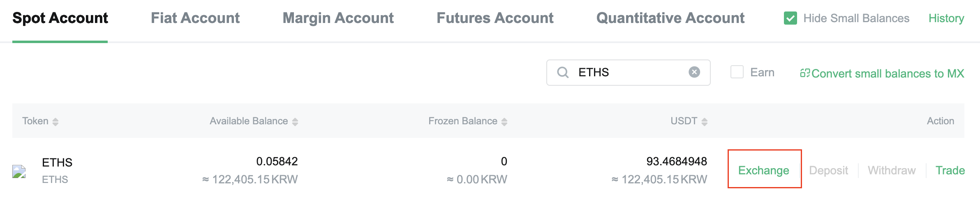Click Convert small balances to MX

pos(888,73)
